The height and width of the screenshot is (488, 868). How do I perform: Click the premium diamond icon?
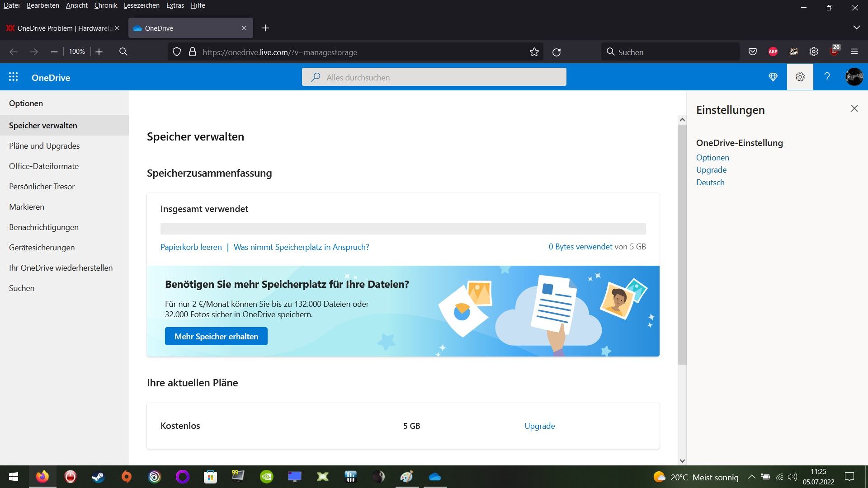(x=773, y=77)
